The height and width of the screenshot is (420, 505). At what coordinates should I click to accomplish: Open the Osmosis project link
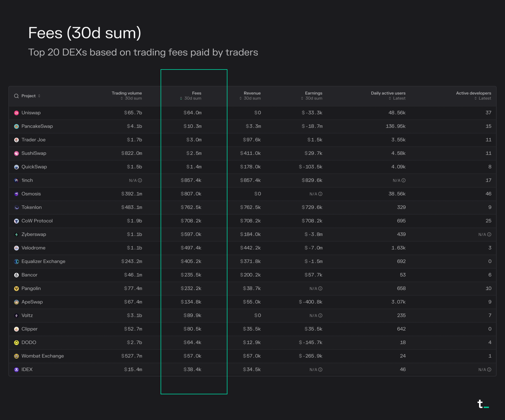31,194
